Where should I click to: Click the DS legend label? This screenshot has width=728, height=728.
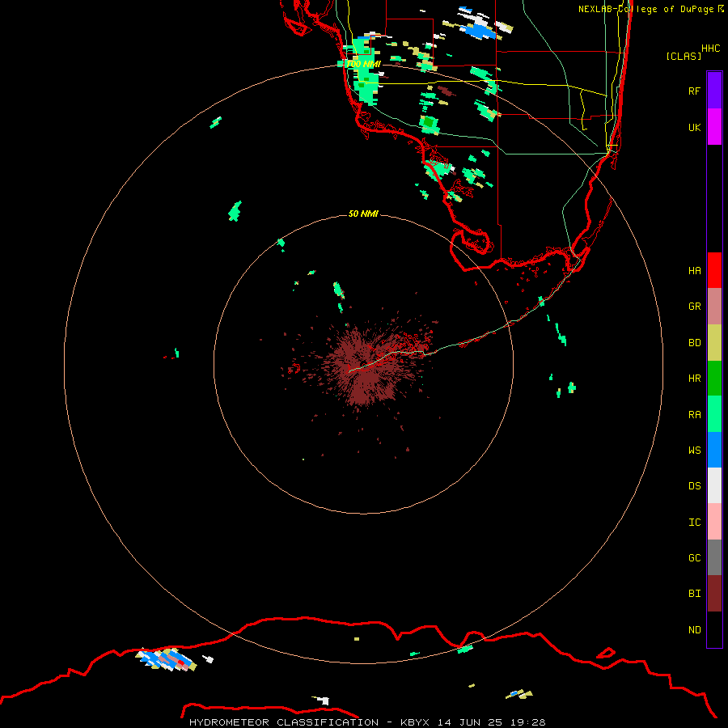[x=694, y=486]
